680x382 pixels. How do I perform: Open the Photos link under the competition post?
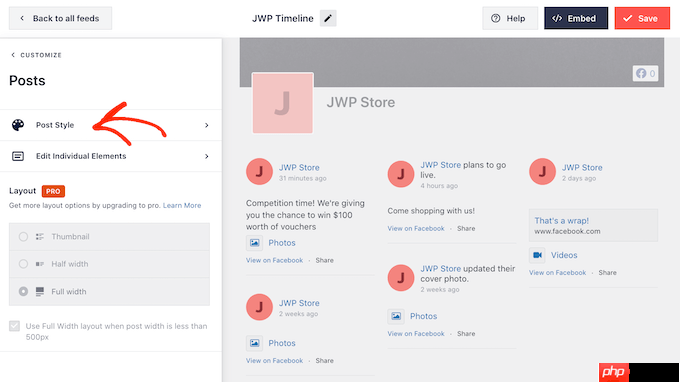(x=282, y=243)
